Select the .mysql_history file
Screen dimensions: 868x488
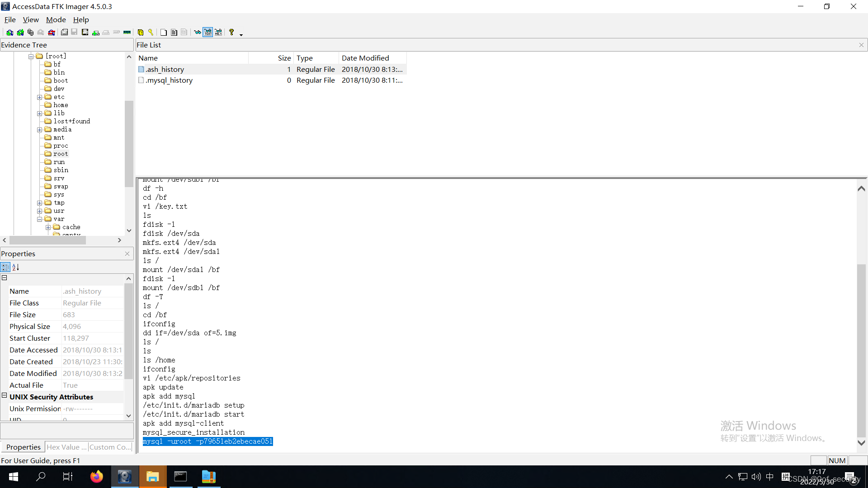point(170,80)
